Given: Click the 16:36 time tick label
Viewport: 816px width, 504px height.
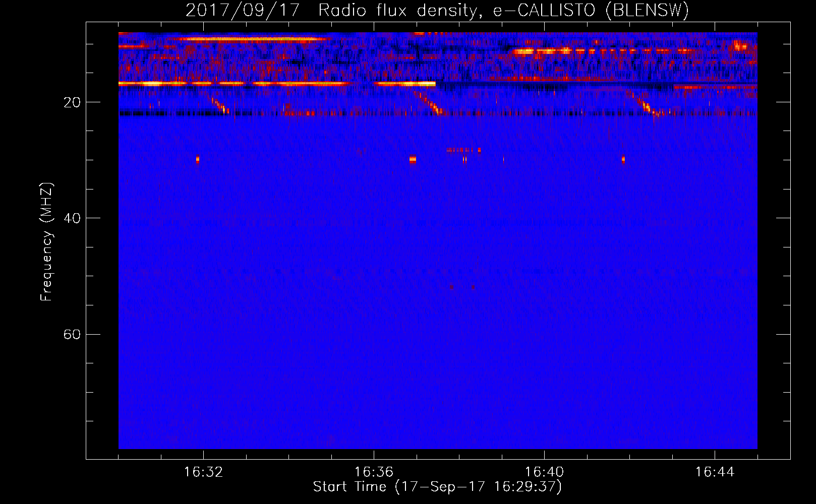Looking at the screenshot, I should [374, 472].
